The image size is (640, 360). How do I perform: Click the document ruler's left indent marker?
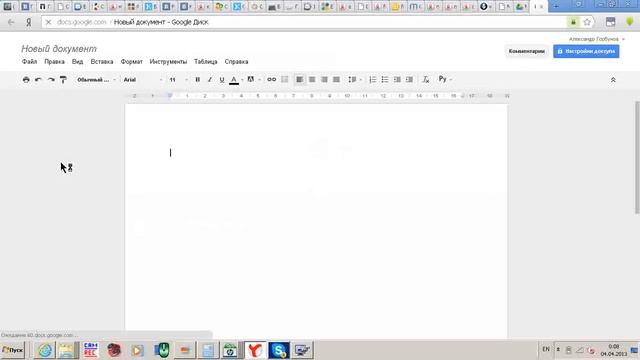170,96
